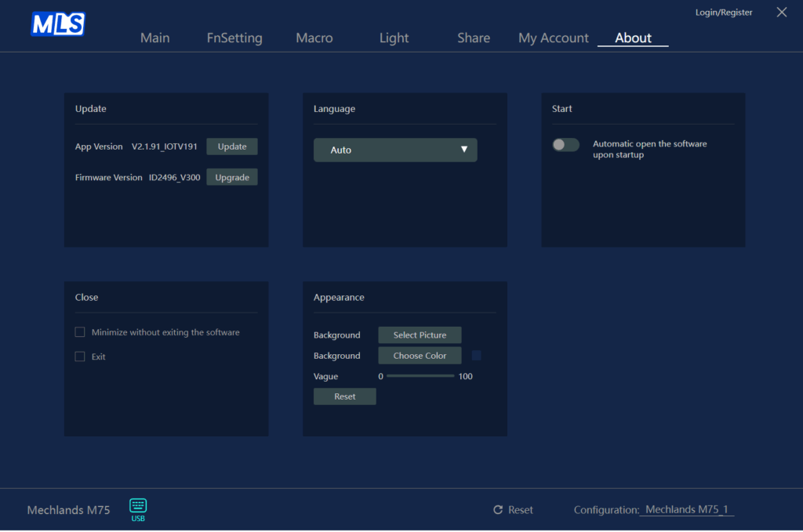This screenshot has height=532, width=803.
Task: Click the Reset button in Appearance
Action: click(x=345, y=396)
